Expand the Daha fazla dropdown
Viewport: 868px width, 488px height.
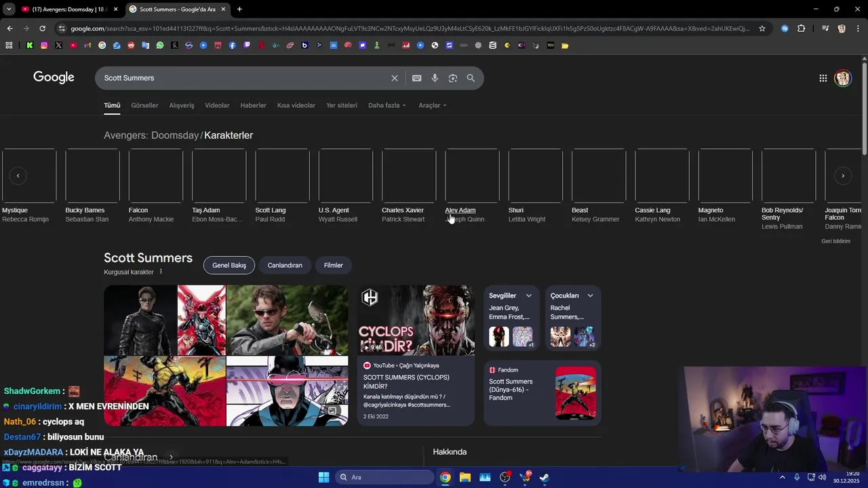(387, 105)
